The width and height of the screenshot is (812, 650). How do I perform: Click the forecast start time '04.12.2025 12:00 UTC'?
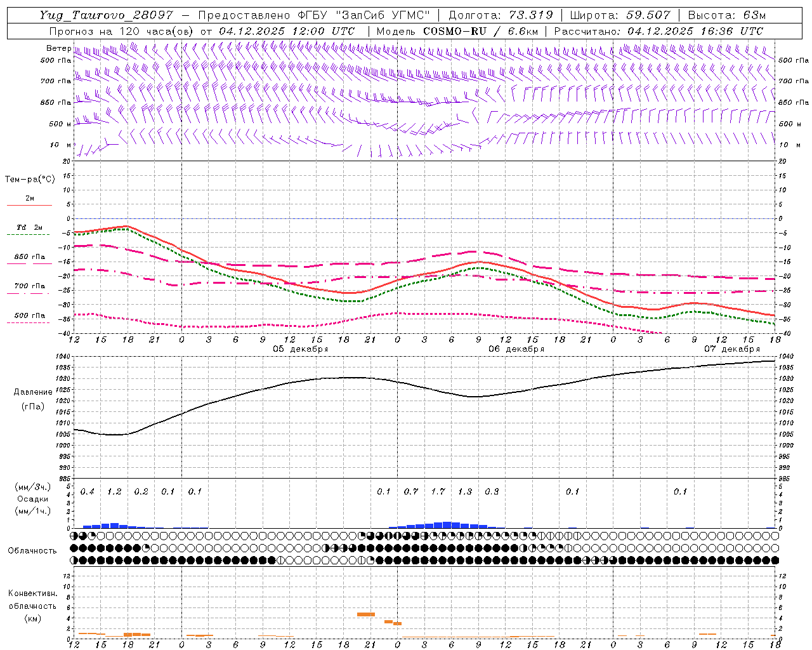pyautogui.click(x=287, y=31)
